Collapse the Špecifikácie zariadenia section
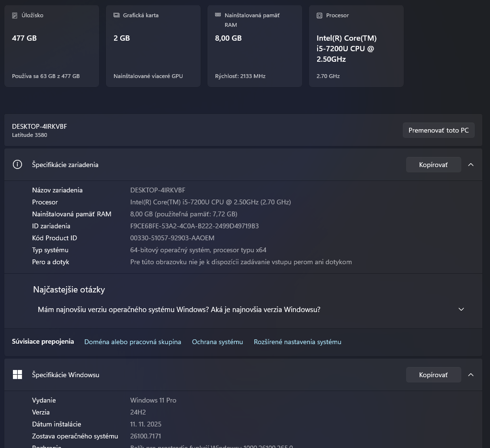 coord(470,164)
